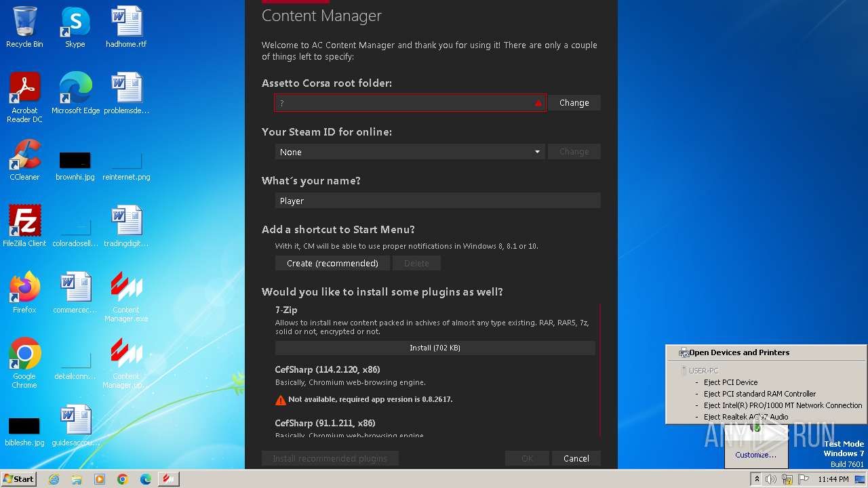Select tradingdigit... Word document icon
This screenshot has height=488, width=868.
pyautogui.click(x=126, y=226)
